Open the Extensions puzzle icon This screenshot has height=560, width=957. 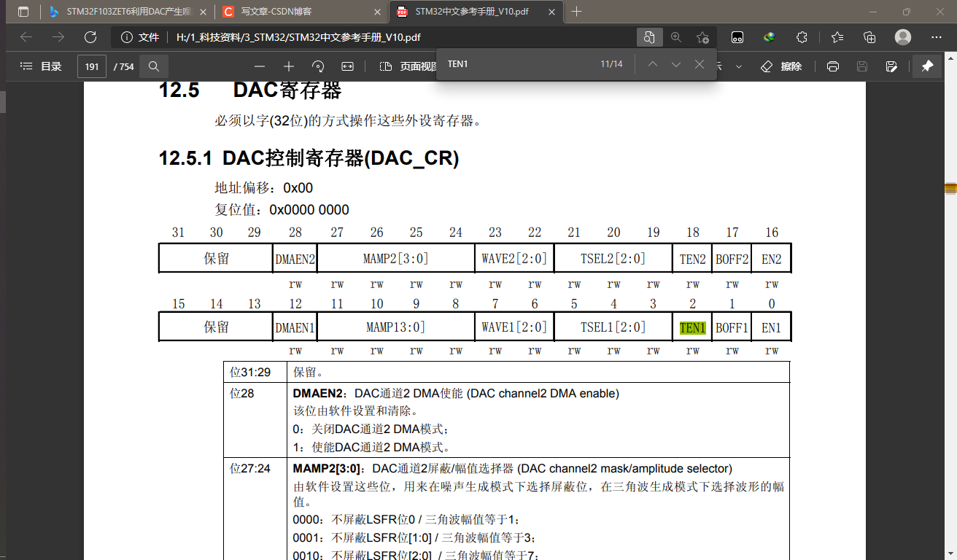pyautogui.click(x=802, y=37)
